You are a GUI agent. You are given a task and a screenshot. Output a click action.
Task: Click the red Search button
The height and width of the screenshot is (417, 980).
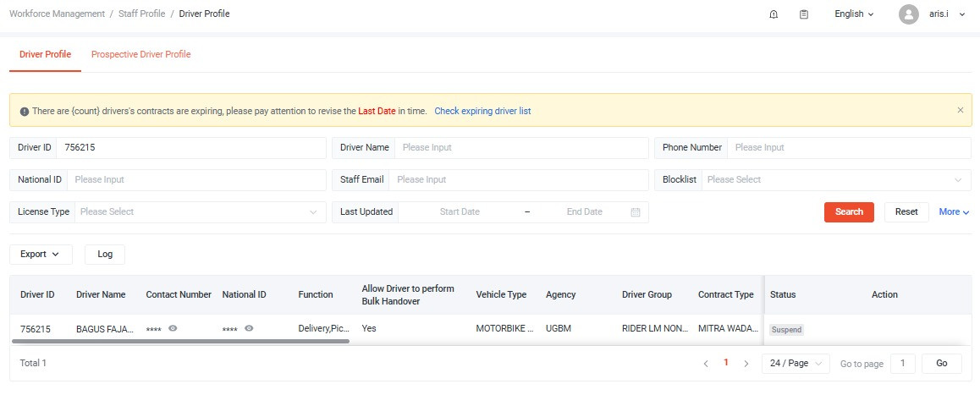[x=849, y=212]
